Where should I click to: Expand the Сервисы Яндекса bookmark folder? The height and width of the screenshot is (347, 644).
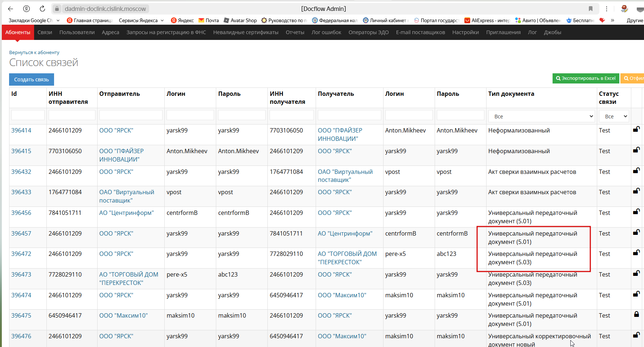tap(141, 20)
